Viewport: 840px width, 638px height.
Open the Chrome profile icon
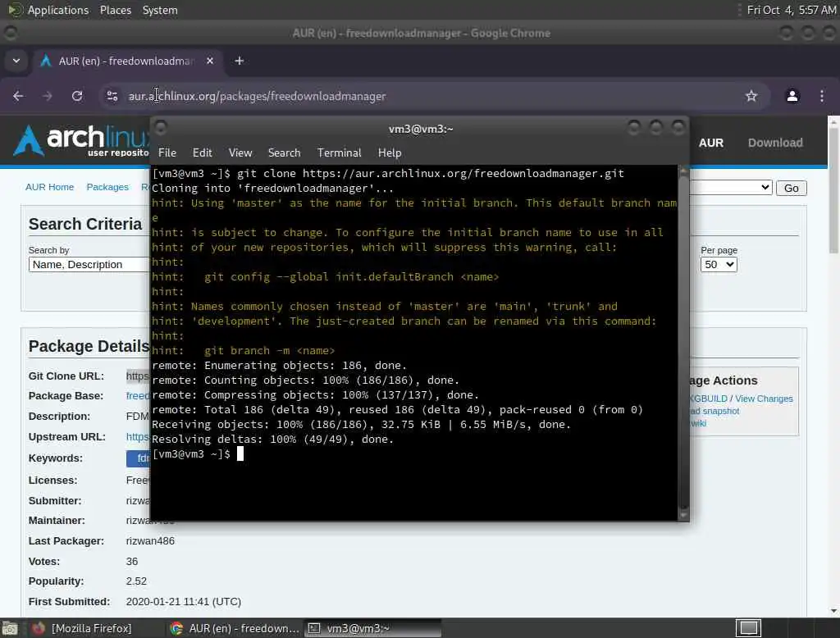(792, 96)
